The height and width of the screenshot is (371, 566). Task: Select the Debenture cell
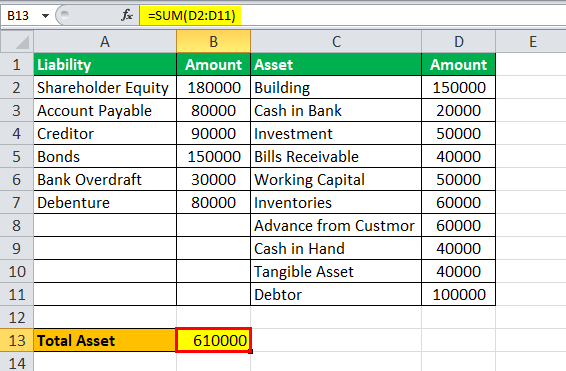point(105,202)
